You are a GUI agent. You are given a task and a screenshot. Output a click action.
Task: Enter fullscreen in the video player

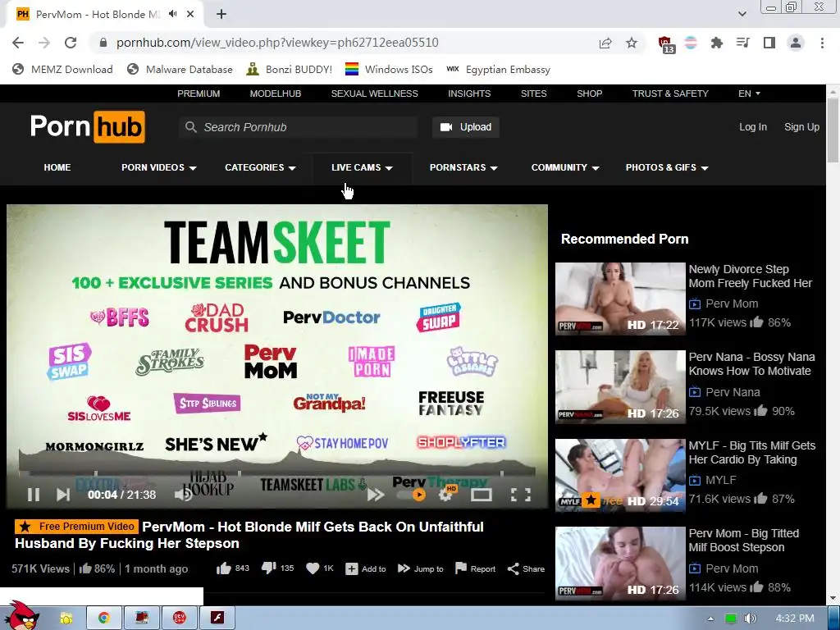[x=520, y=495]
